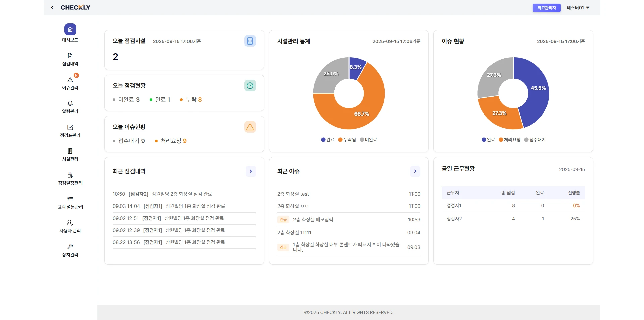Open 점검표관리 checklist icon

(70, 127)
